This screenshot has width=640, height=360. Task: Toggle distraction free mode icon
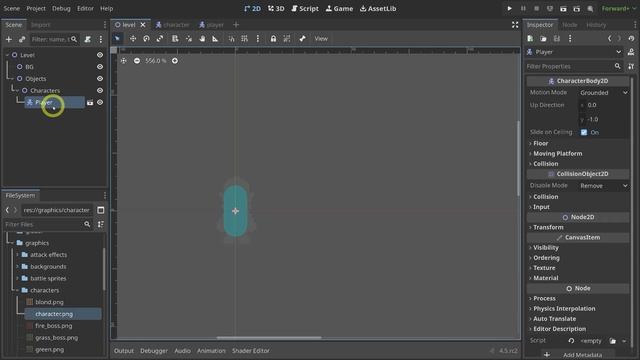[x=515, y=25]
